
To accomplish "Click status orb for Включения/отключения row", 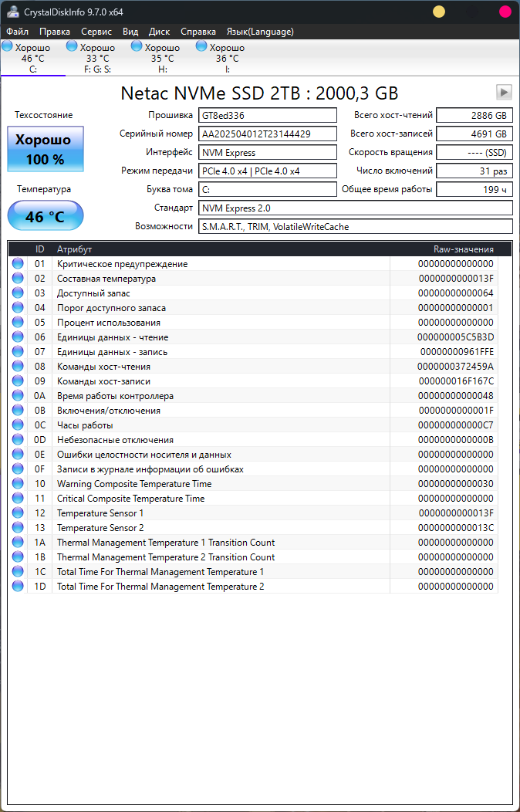I will coord(18,410).
